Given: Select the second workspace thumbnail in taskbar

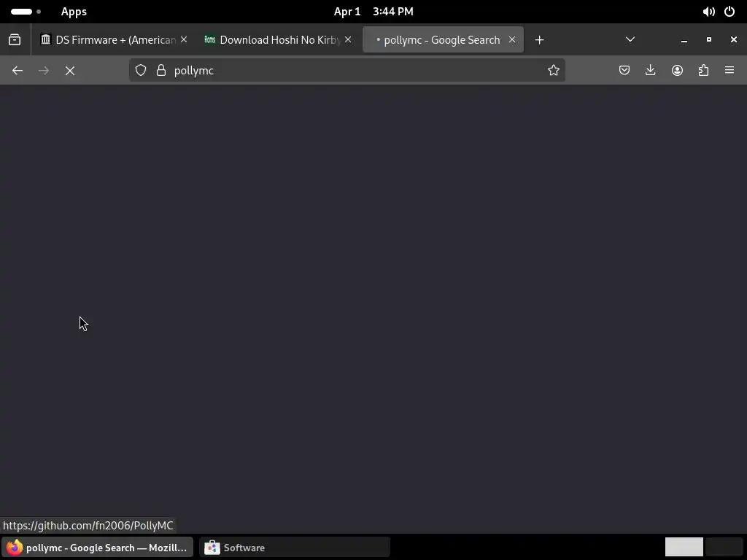Looking at the screenshot, I should pos(724,547).
